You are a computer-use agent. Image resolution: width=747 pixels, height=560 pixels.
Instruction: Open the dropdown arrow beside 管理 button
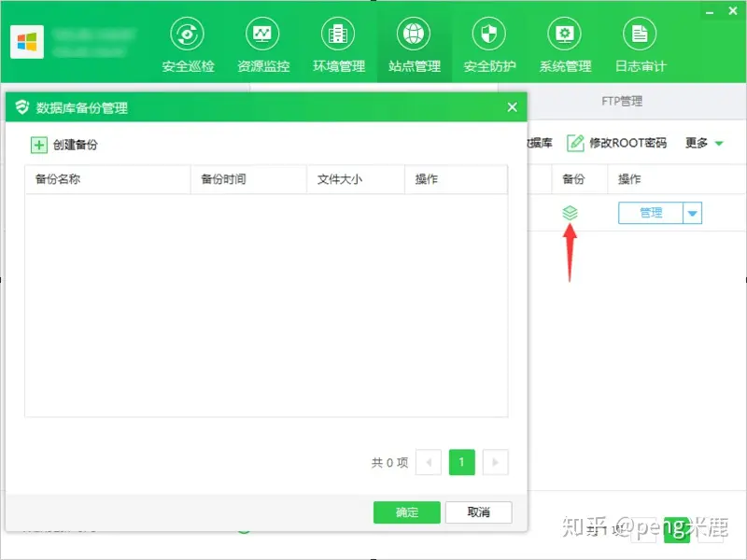point(693,214)
